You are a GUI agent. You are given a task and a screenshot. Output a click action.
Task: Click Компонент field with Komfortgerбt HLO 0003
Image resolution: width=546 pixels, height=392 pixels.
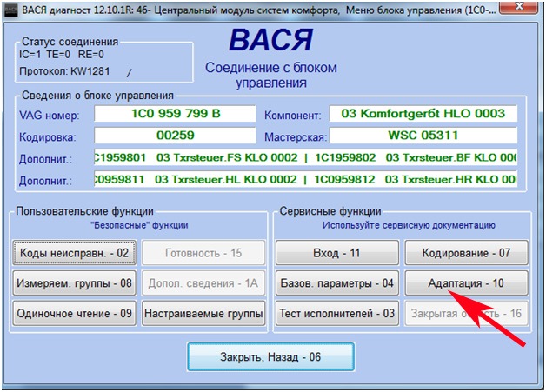[423, 114]
